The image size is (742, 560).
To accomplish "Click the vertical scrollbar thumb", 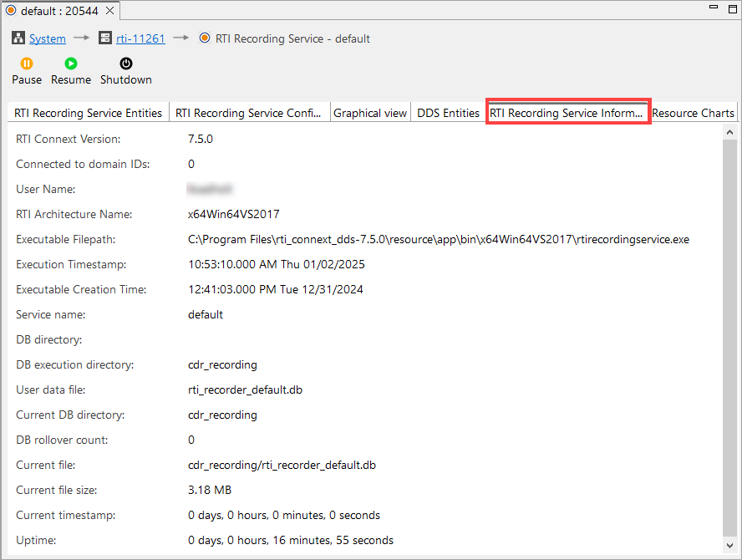I will tap(729, 339).
